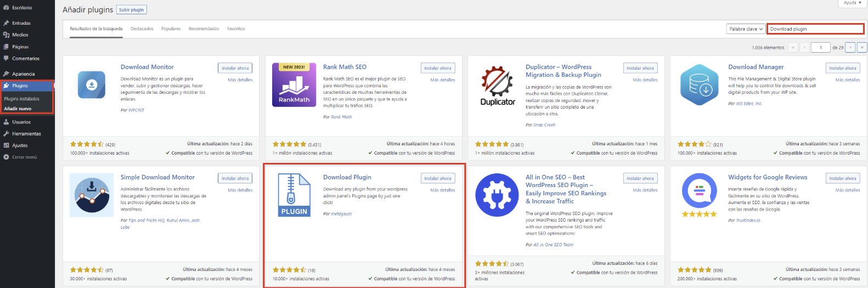
Task: Install Download Manager plugin now
Action: pos(843,68)
